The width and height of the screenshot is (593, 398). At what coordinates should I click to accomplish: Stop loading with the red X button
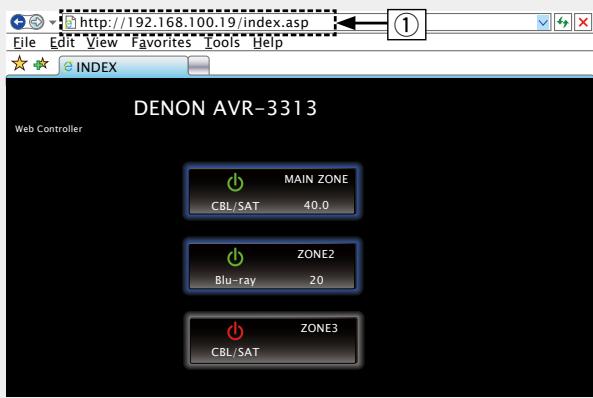(583, 23)
